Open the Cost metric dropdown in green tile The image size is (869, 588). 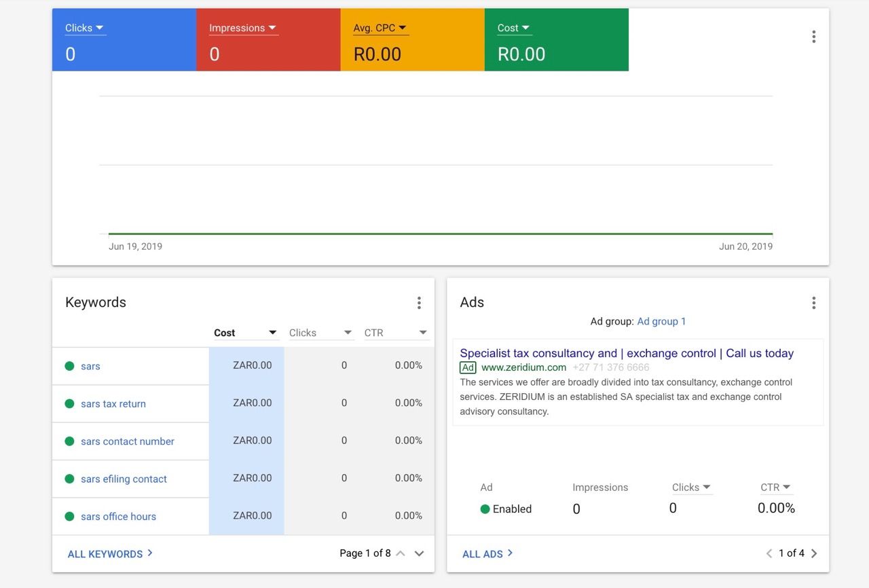(x=513, y=28)
